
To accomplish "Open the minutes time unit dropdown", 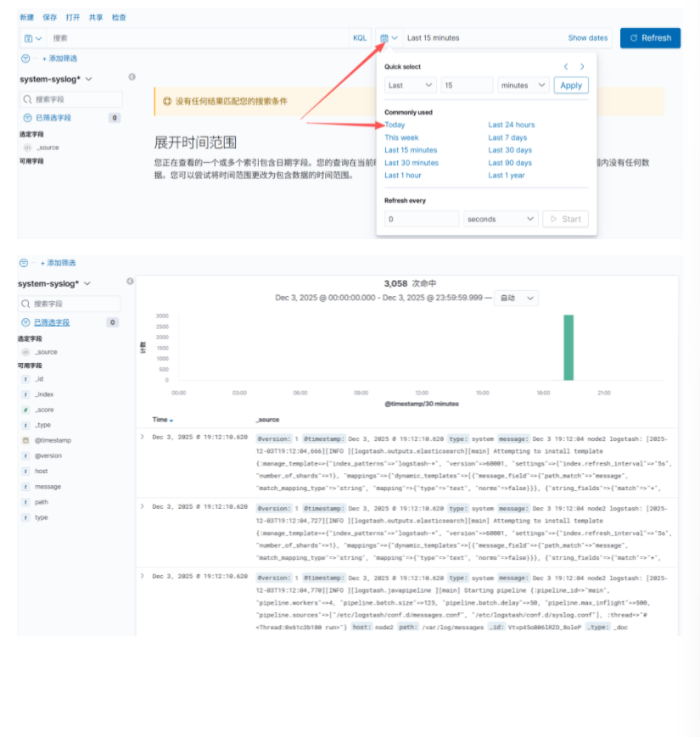I will click(x=524, y=86).
